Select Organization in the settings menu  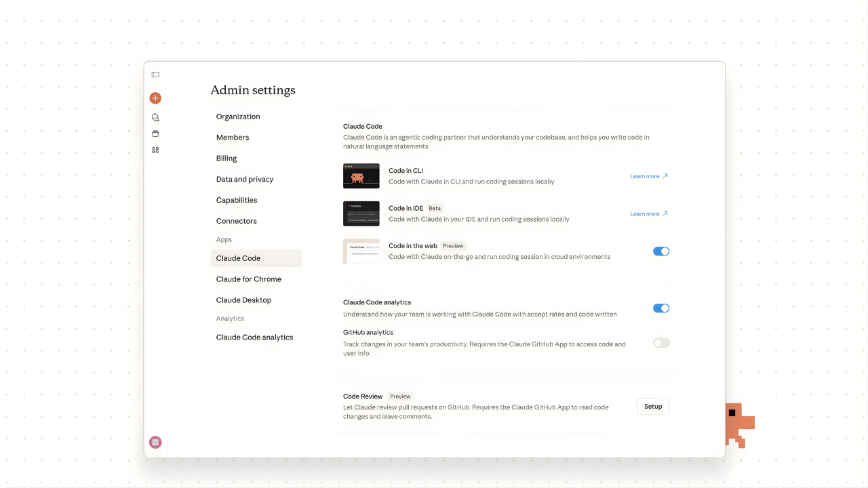237,116
